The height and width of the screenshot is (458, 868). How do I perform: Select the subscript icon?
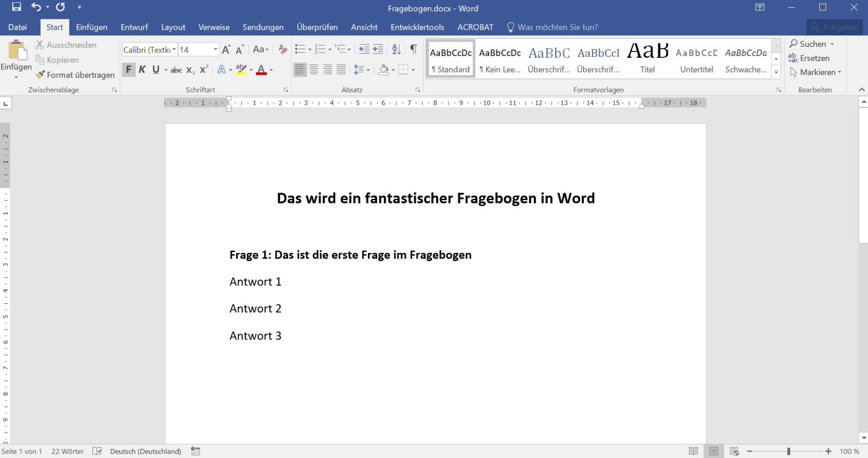[189, 69]
